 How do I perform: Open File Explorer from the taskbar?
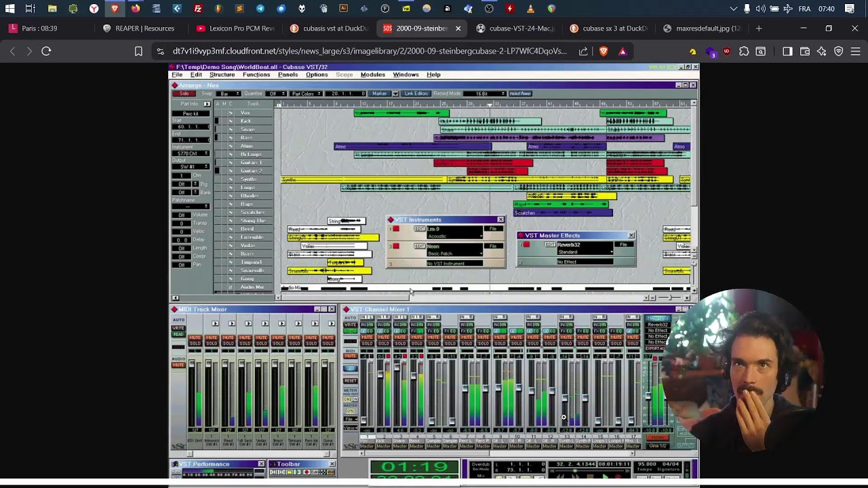tap(52, 9)
